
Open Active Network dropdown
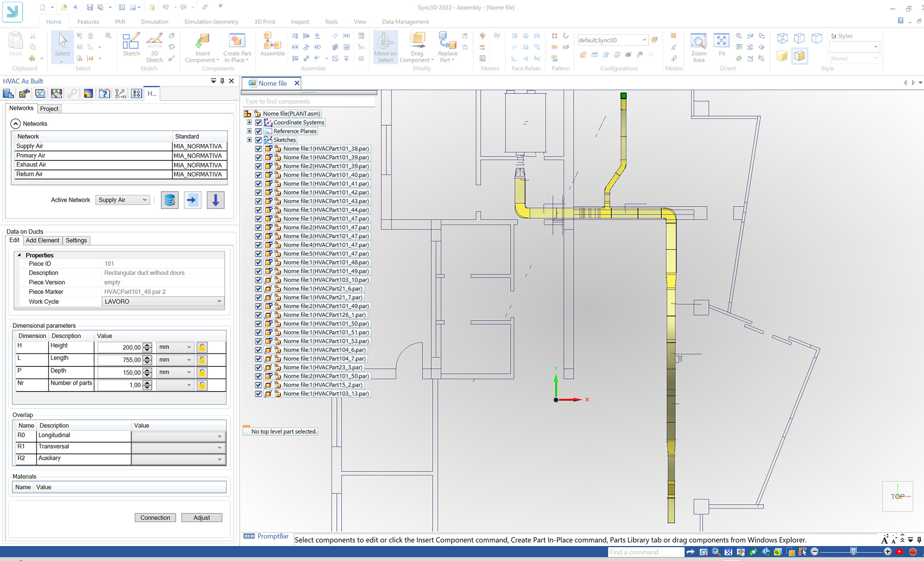123,200
